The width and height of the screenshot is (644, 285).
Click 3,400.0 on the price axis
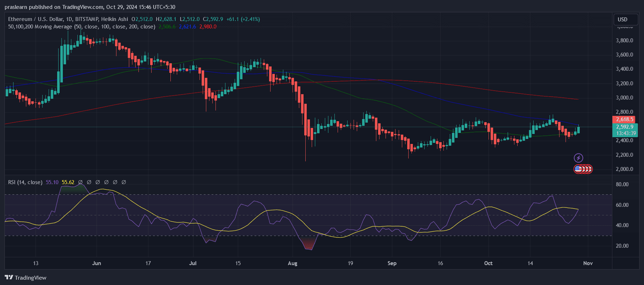(624, 69)
